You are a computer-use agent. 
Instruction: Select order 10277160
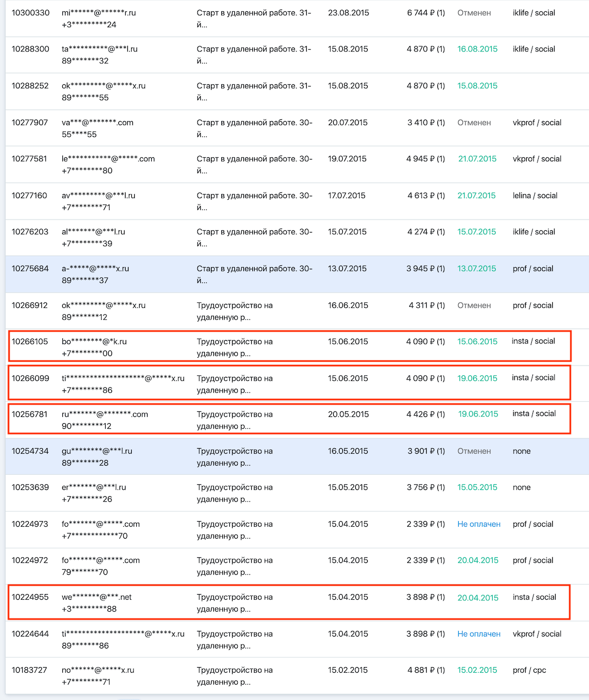coord(29,195)
